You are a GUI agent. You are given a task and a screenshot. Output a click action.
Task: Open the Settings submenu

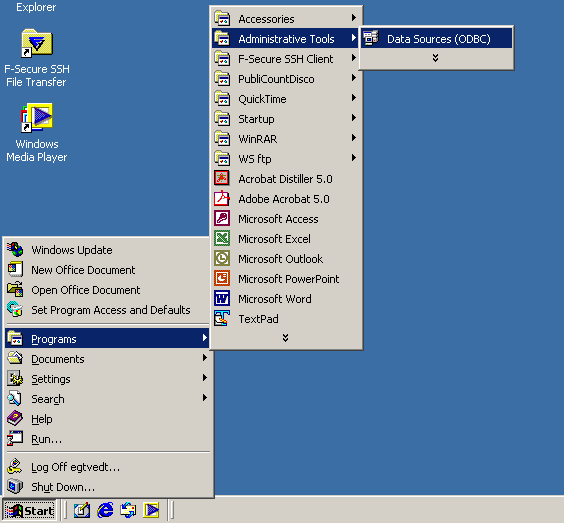[107, 378]
